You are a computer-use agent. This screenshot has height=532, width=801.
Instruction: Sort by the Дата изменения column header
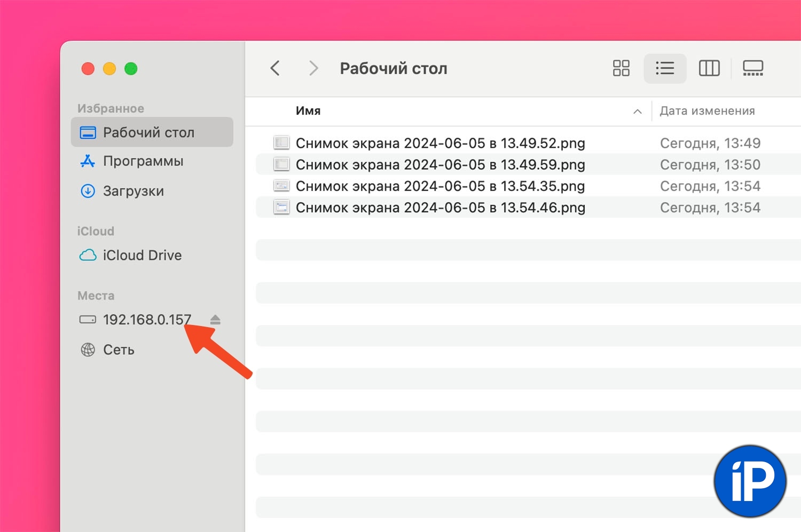pyautogui.click(x=707, y=111)
